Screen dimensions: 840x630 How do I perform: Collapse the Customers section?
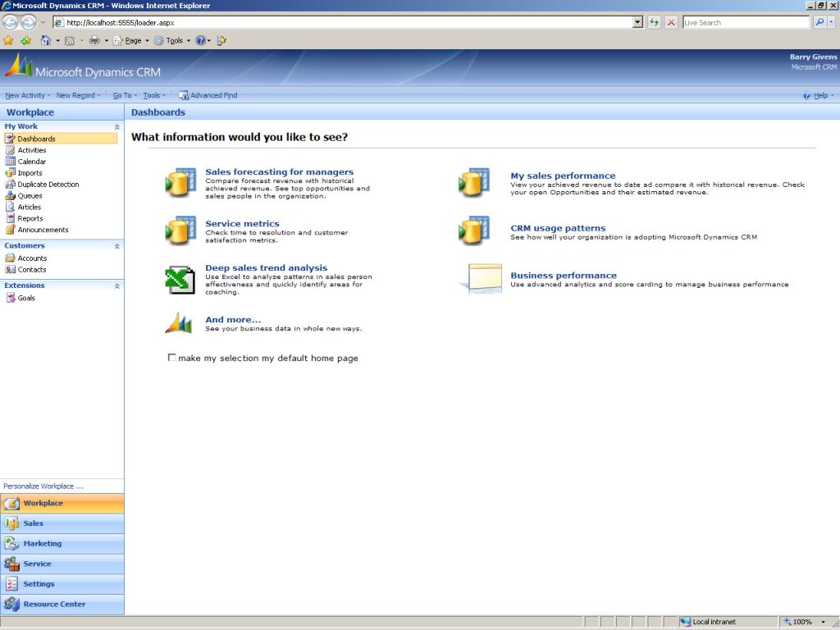pyautogui.click(x=116, y=246)
